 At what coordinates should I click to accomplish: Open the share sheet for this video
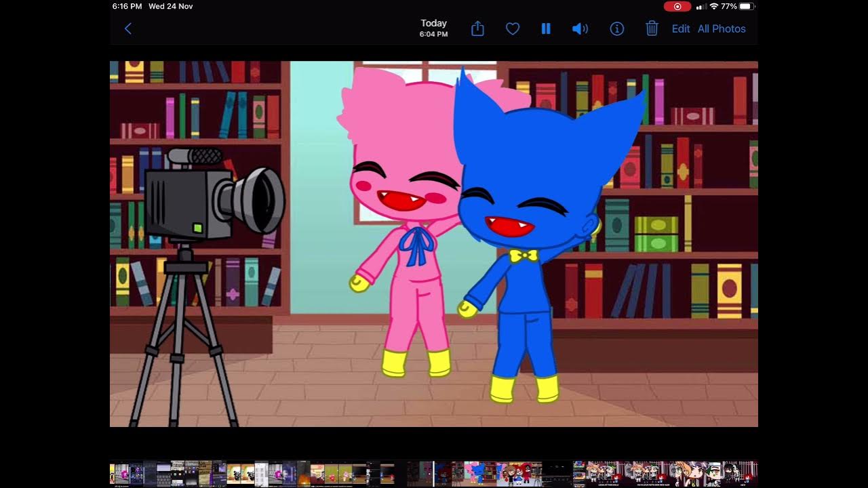pos(477,28)
